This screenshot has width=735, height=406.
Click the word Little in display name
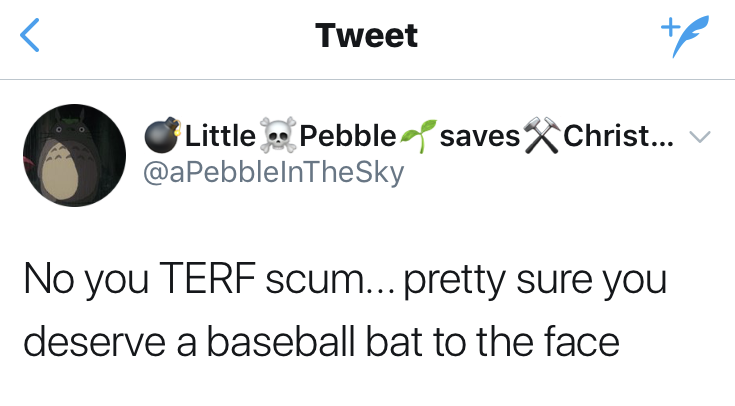[x=219, y=135]
